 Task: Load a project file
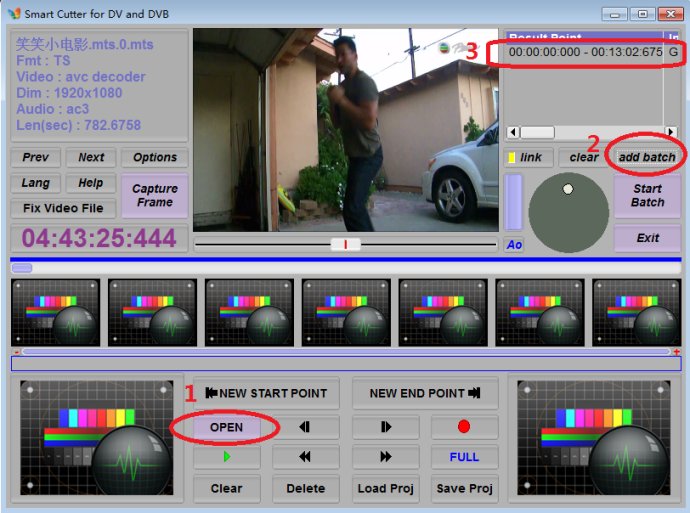tap(385, 488)
